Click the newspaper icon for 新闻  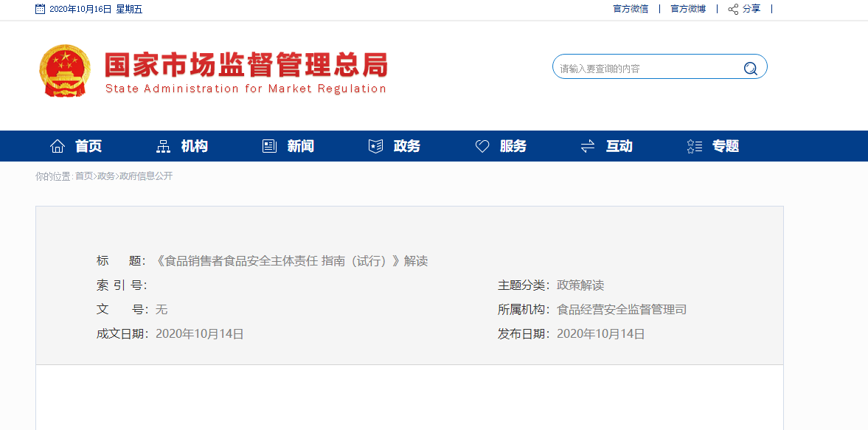click(269, 146)
